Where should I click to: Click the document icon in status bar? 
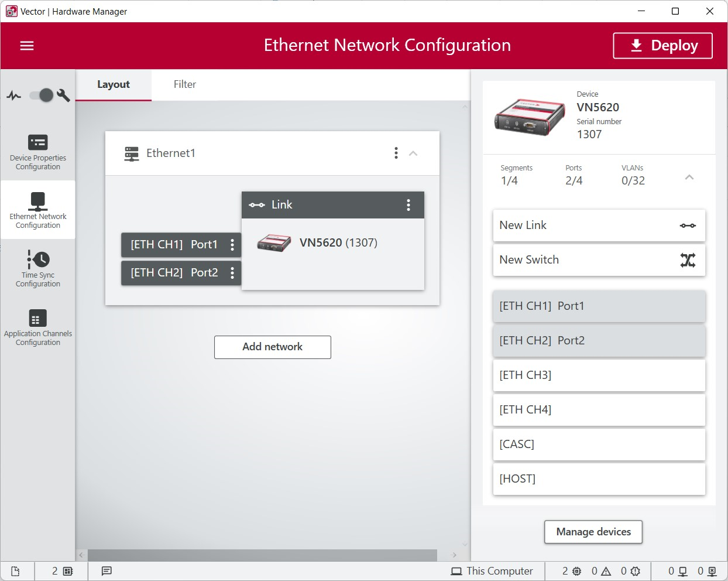(x=16, y=571)
